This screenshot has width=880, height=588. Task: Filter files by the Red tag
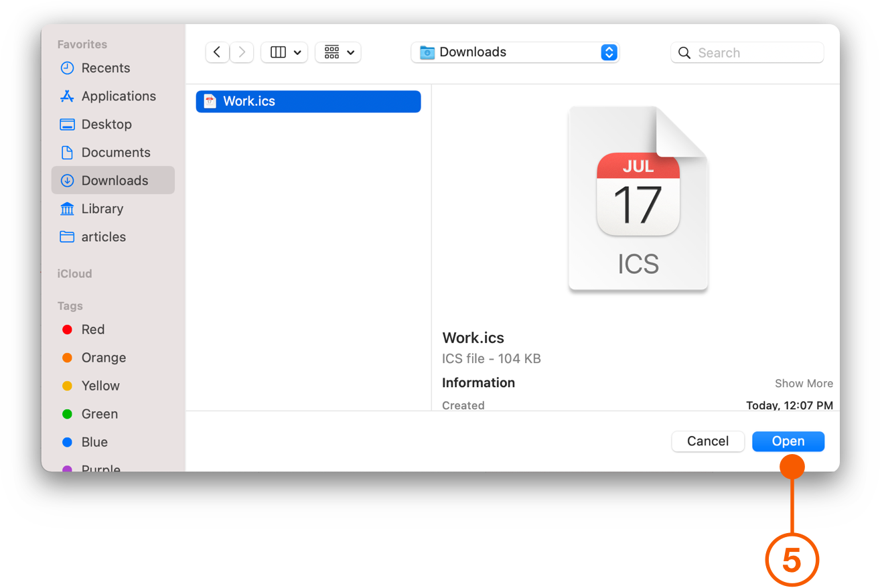[93, 329]
